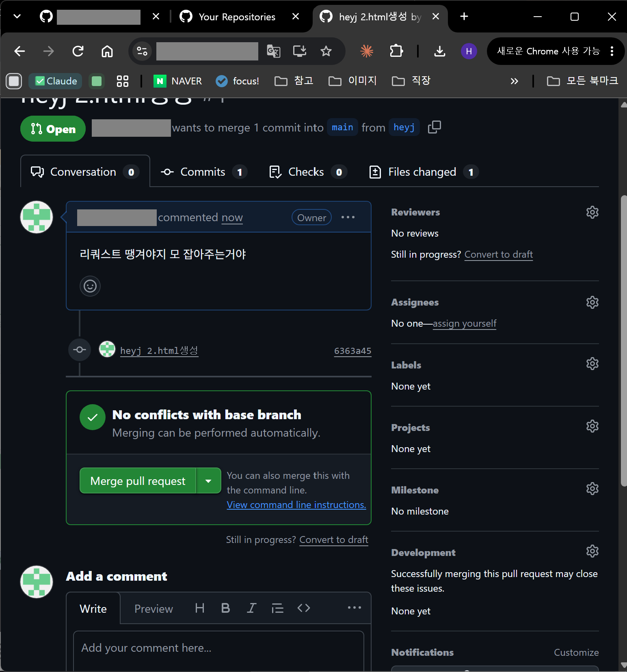The height and width of the screenshot is (672, 627).
Task: Open Labels settings gear
Action: tap(592, 364)
